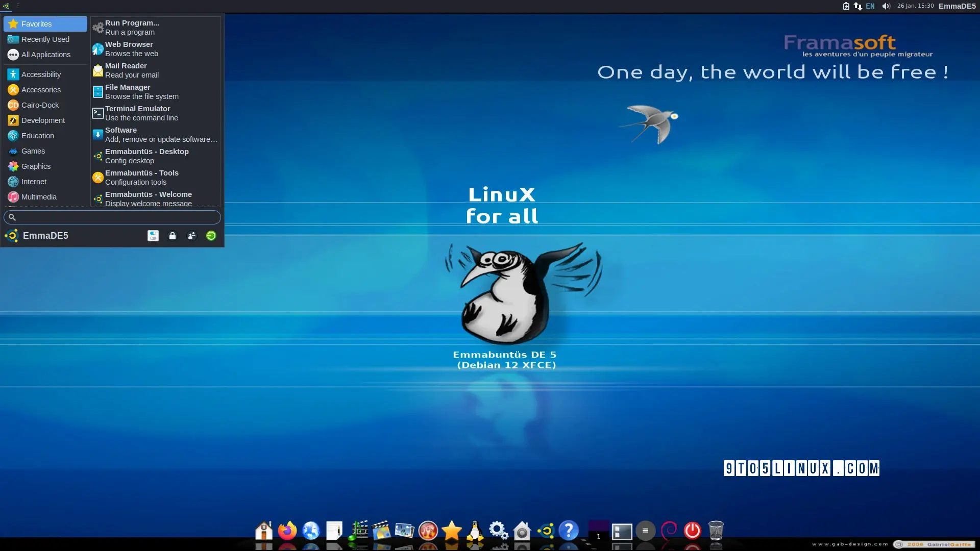Open the trash can in the dock
The width and height of the screenshot is (980, 551).
click(716, 531)
